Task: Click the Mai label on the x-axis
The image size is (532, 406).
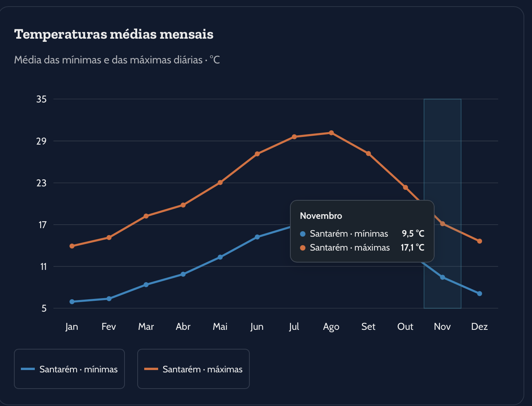Action: pyautogui.click(x=220, y=327)
